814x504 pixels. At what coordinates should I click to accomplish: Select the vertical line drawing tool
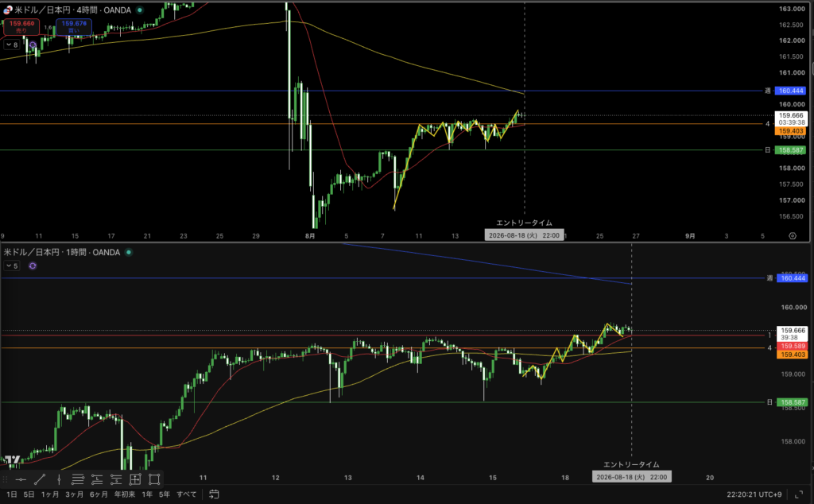pos(59,479)
